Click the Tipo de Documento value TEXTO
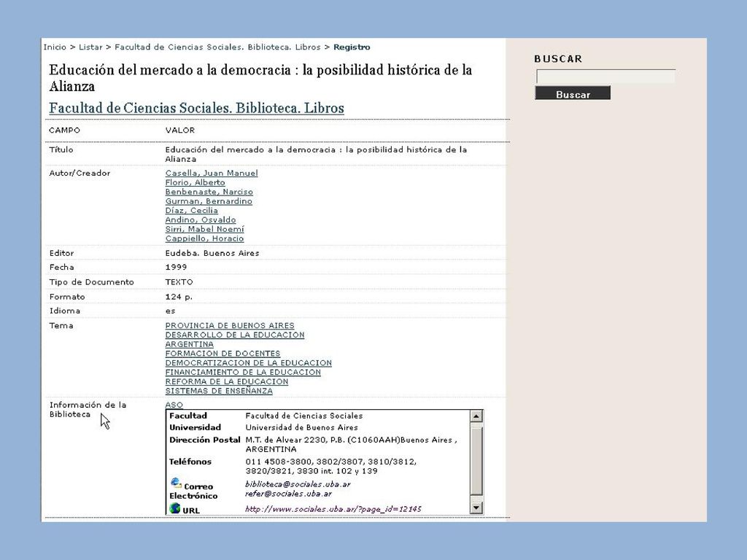747x560 pixels. [x=179, y=282]
